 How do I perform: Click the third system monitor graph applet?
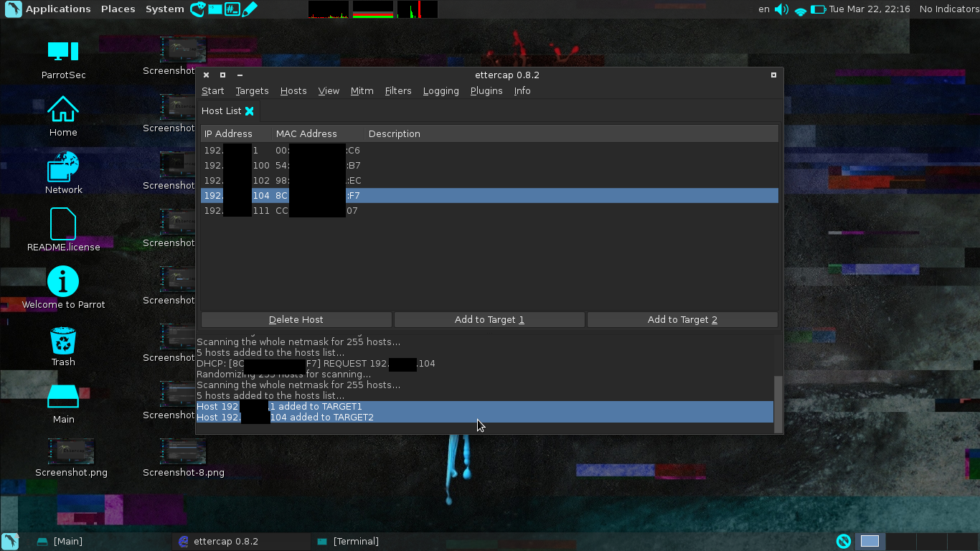tap(418, 9)
